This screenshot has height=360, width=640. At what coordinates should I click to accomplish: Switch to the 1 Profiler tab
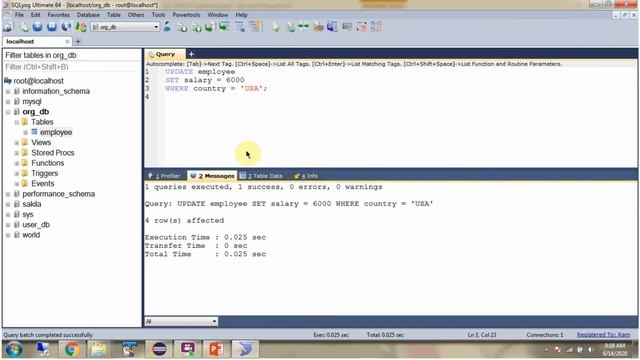pos(165,176)
